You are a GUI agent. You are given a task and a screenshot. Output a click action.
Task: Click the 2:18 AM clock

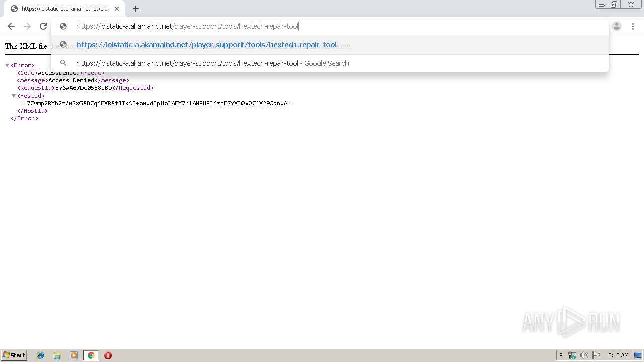618,355
